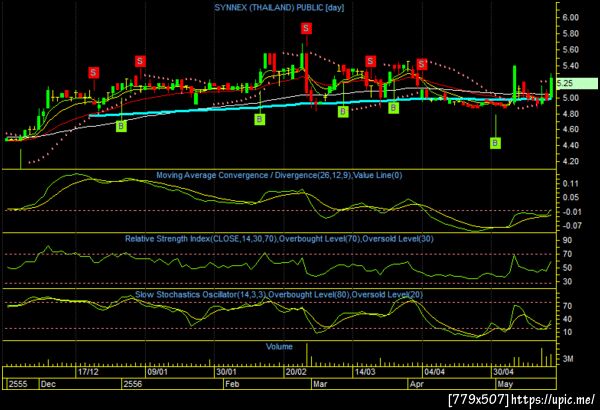Click the 4.80 price axis label
The image size is (600, 410).
coord(571,114)
